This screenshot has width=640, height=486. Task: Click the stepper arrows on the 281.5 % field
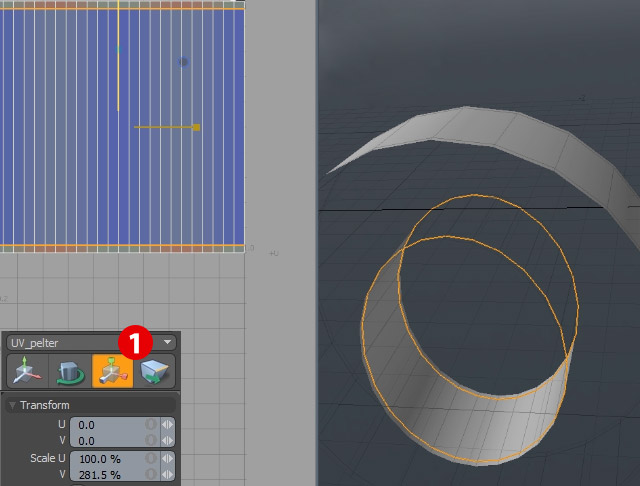pyautogui.click(x=167, y=475)
